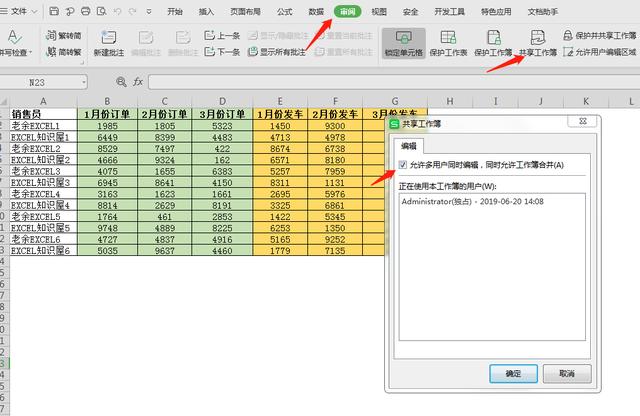
Task: Click the 3月份订单 header cell
Action: (222, 114)
